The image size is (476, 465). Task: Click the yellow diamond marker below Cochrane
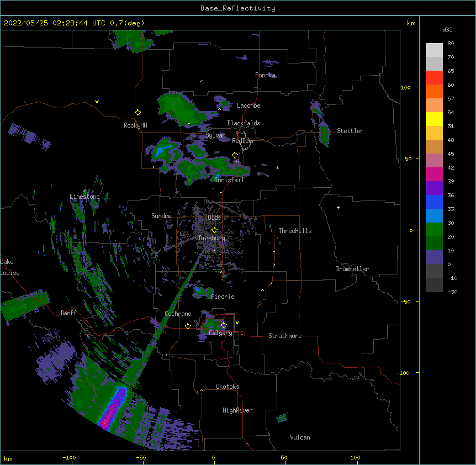[188, 326]
